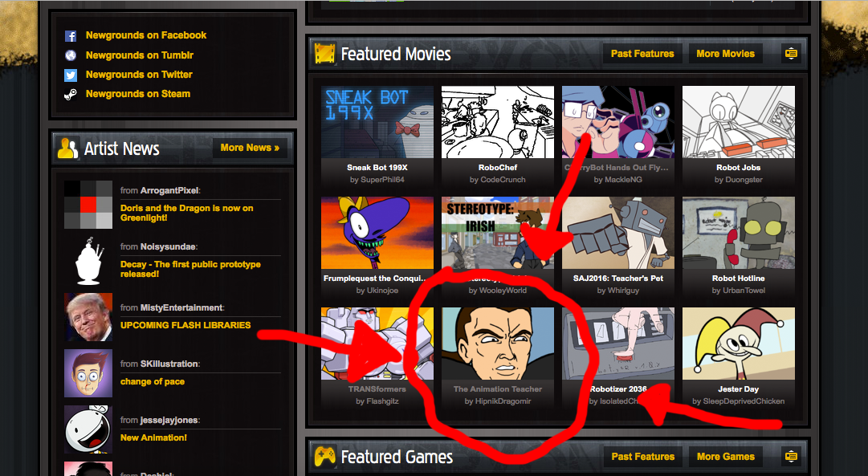This screenshot has height=476, width=868.
Task: Click the Robot Hotline title text
Action: pos(739,279)
